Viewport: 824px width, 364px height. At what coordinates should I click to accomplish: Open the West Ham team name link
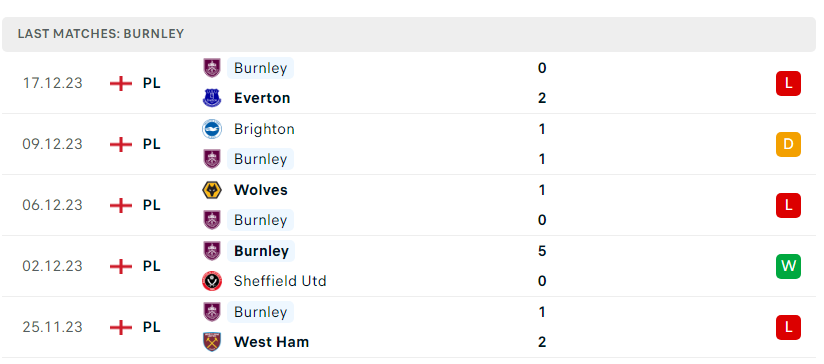click(271, 342)
